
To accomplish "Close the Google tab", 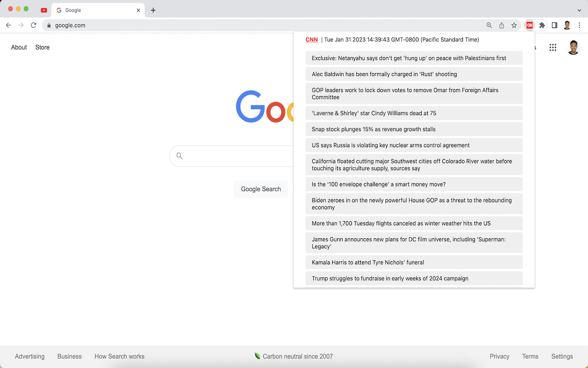I will [138, 10].
